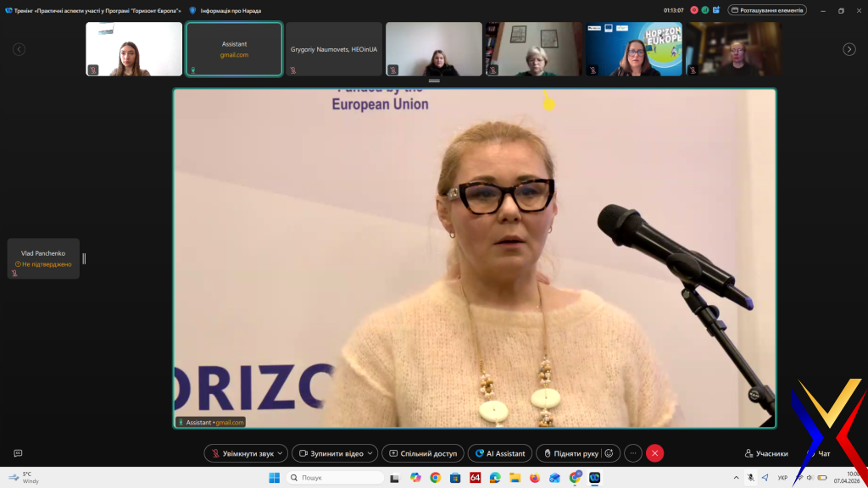Toggle Підняти руку raise hand

[x=568, y=453]
